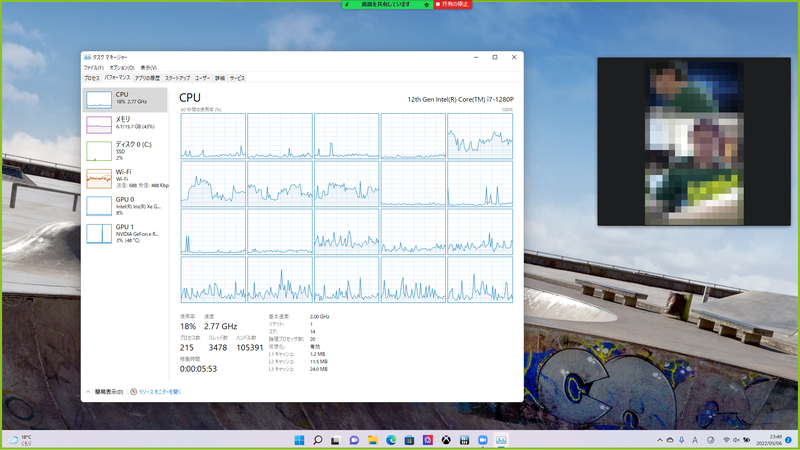This screenshot has height=450, width=800.
Task: Click the 24.0 MB L3 cache value
Action: point(318,369)
